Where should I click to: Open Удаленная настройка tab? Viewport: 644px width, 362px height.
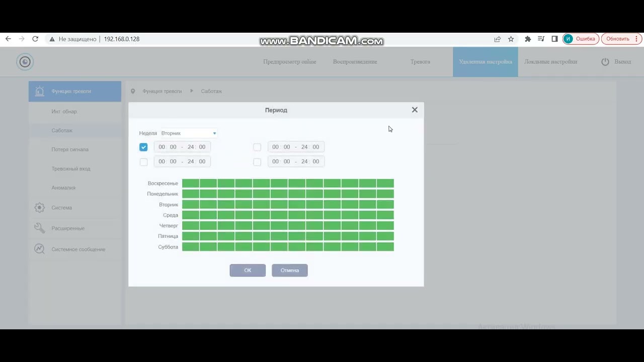pyautogui.click(x=486, y=62)
